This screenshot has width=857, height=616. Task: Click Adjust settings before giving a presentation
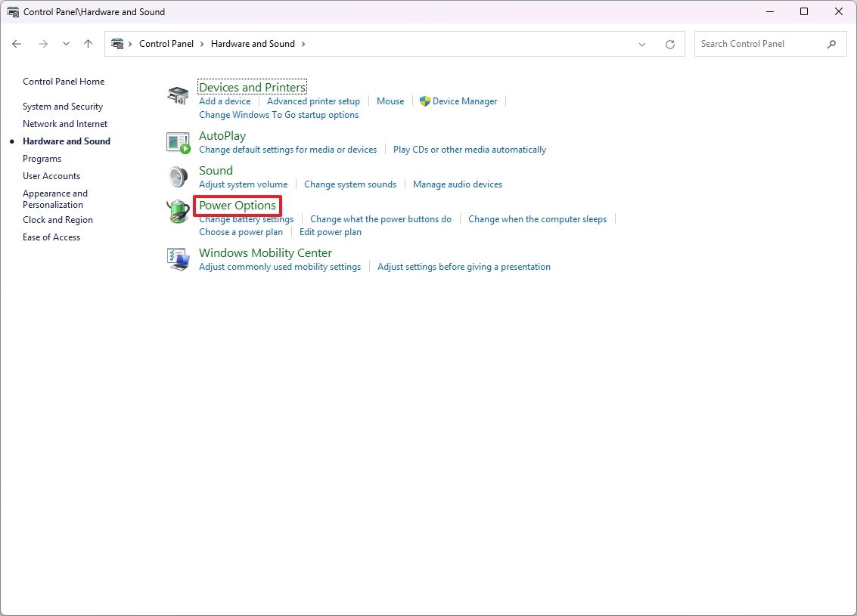(464, 266)
